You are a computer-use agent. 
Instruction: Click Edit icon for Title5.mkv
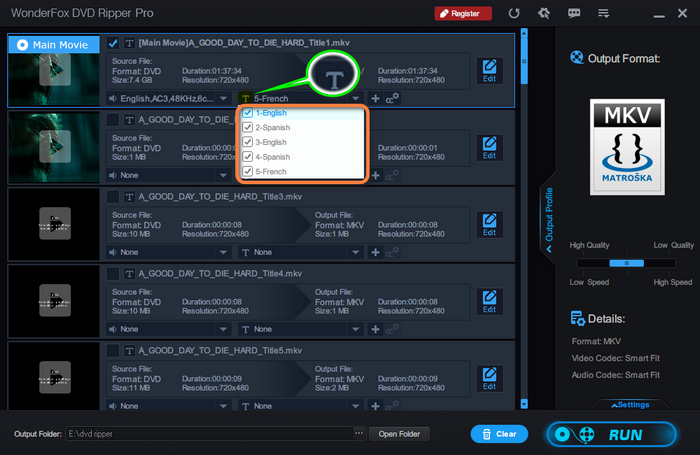[x=490, y=378]
